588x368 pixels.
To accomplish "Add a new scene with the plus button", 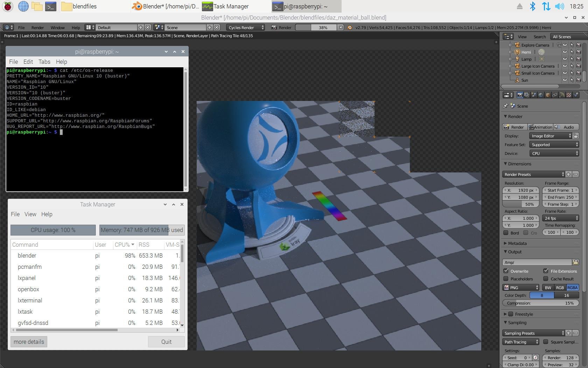I will coord(209,27).
